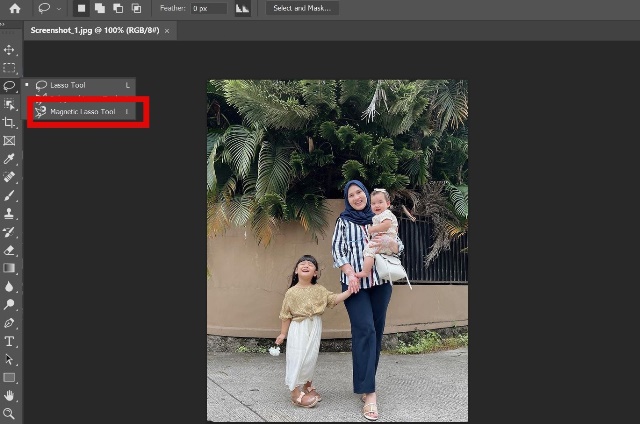Select the History Brush tool
Image resolution: width=640 pixels, height=424 pixels.
[x=9, y=232]
